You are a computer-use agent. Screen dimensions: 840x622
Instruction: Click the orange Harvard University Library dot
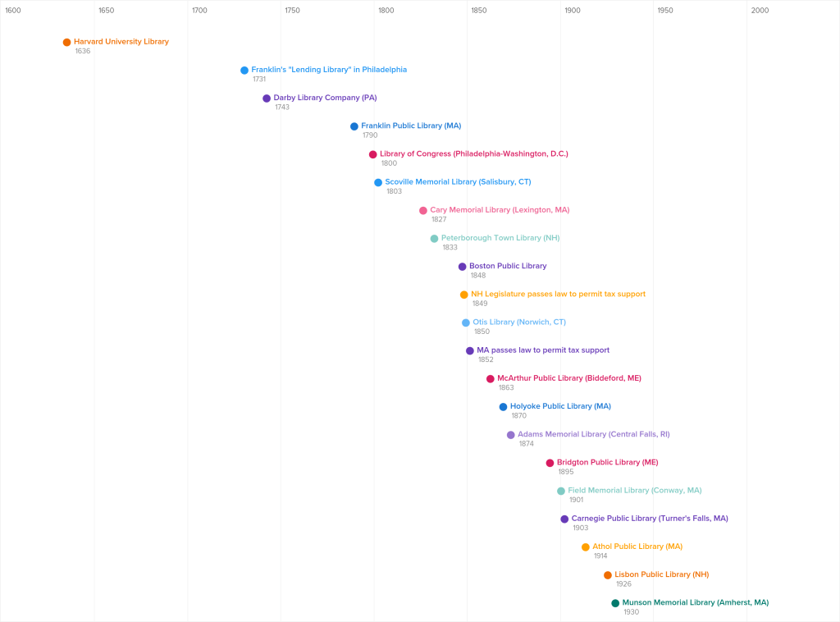pyautogui.click(x=67, y=43)
